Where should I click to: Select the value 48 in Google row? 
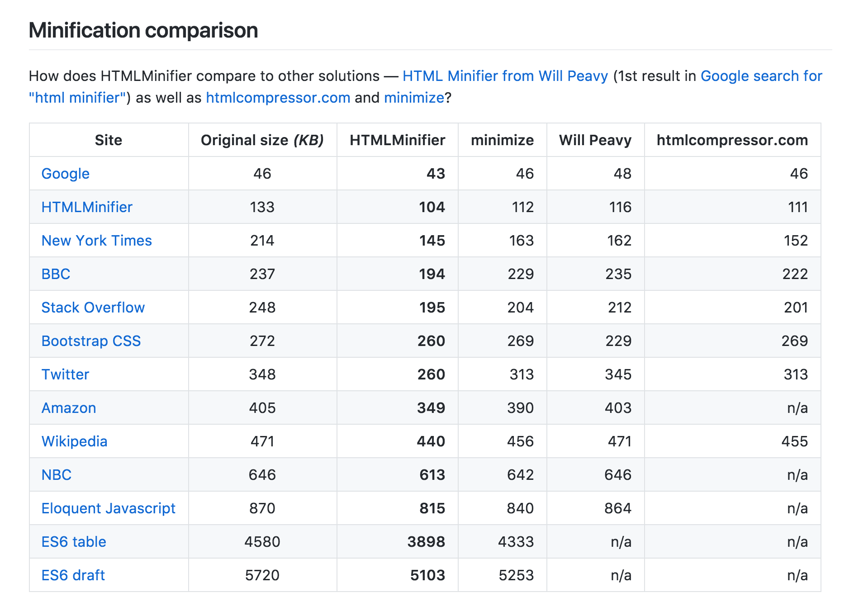pyautogui.click(x=622, y=174)
